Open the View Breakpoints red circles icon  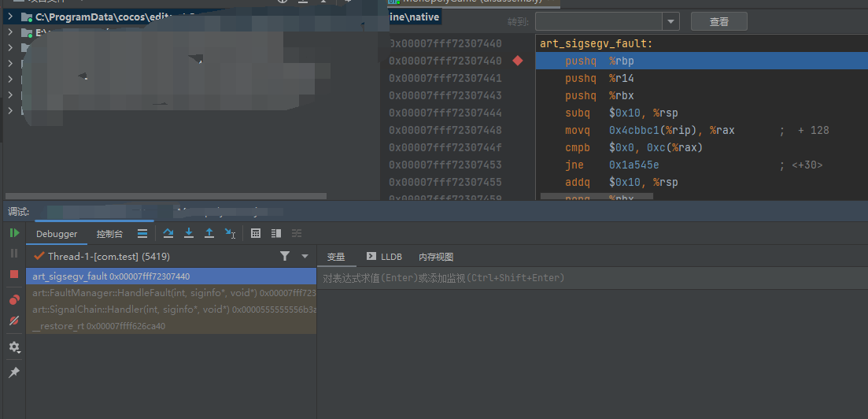coord(14,300)
